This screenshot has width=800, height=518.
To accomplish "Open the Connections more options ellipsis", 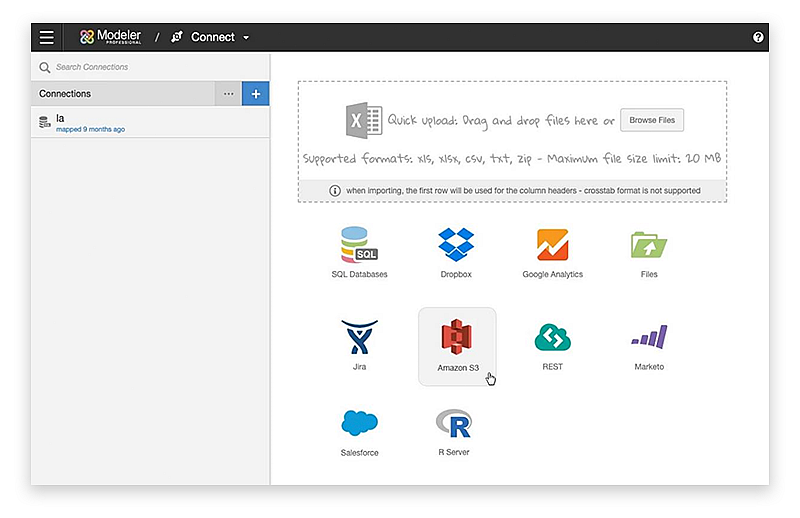I will [228, 94].
